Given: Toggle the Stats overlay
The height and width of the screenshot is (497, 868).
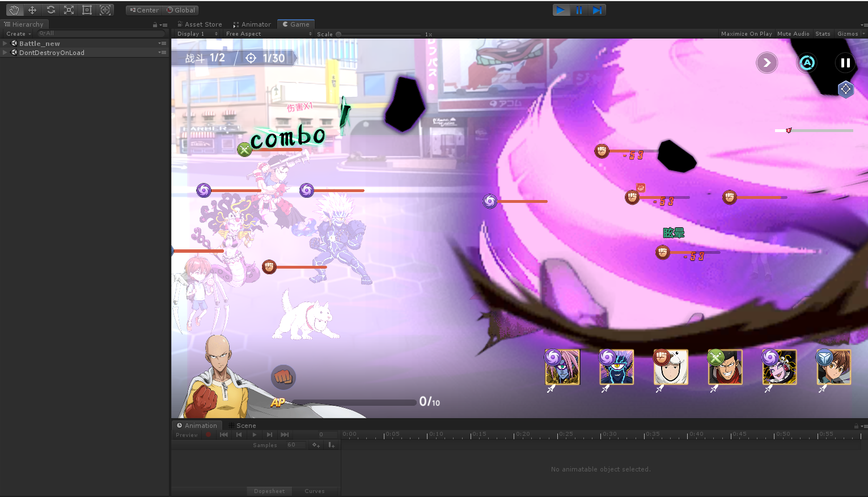Looking at the screenshot, I should (x=823, y=34).
